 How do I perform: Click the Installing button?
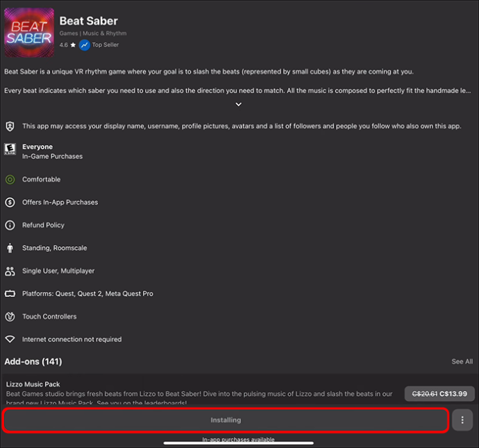click(x=226, y=420)
